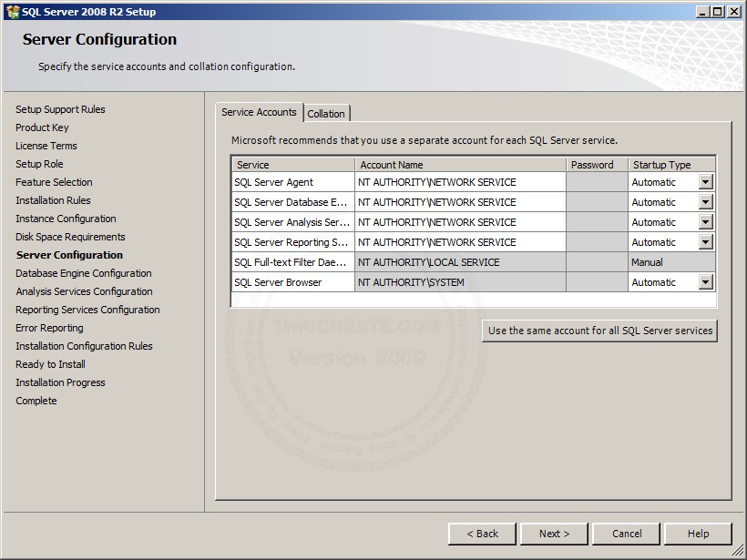The image size is (747, 560).
Task: Proceed with the Next button
Action: [x=554, y=534]
